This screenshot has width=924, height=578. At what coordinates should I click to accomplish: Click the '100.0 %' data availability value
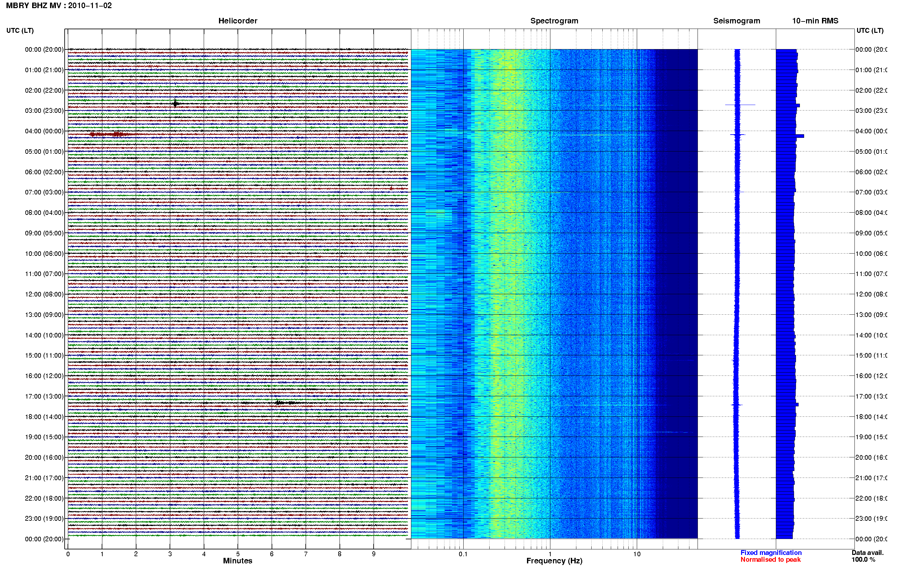(x=863, y=560)
